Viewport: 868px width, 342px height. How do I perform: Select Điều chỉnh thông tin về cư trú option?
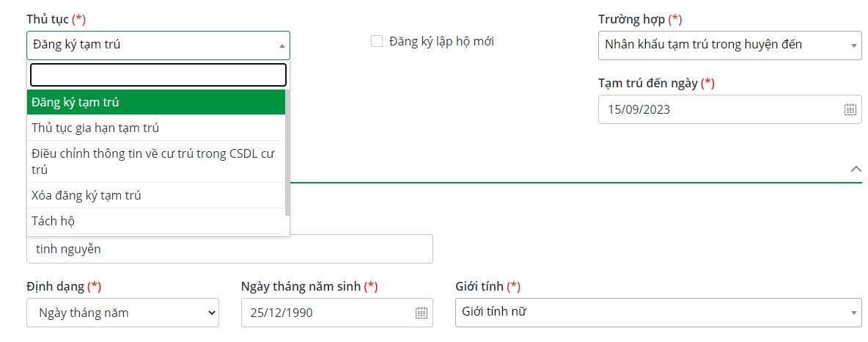click(156, 161)
